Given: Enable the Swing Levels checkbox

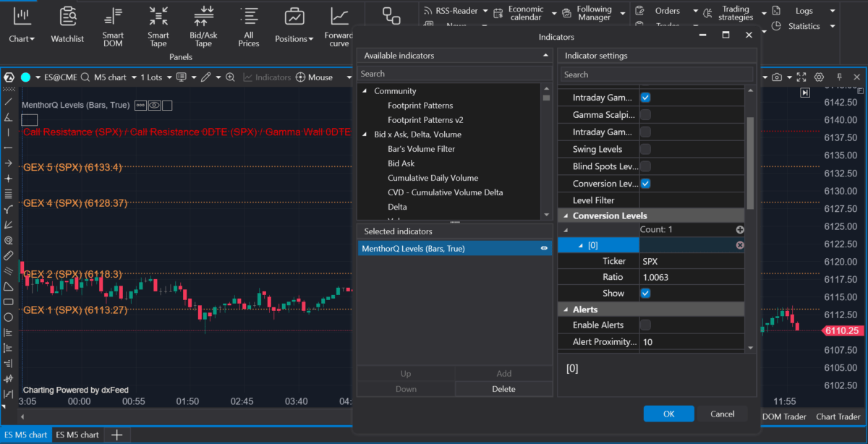Looking at the screenshot, I should [x=645, y=149].
